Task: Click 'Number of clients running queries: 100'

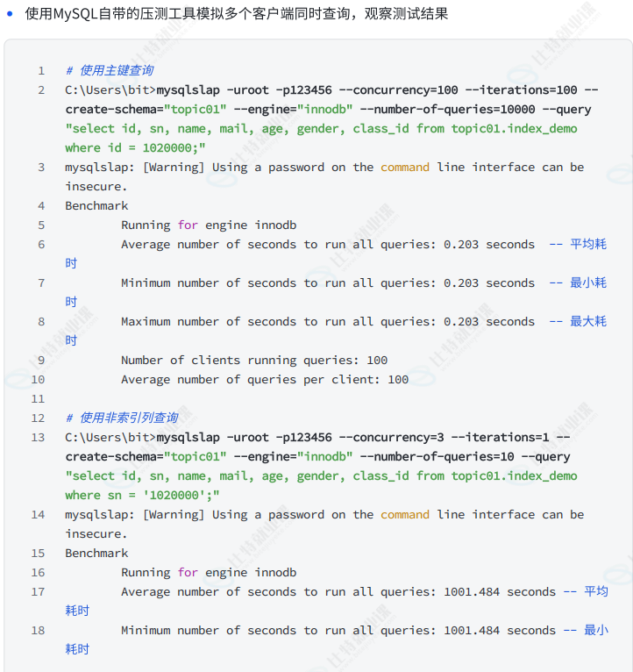Action: pos(254,360)
